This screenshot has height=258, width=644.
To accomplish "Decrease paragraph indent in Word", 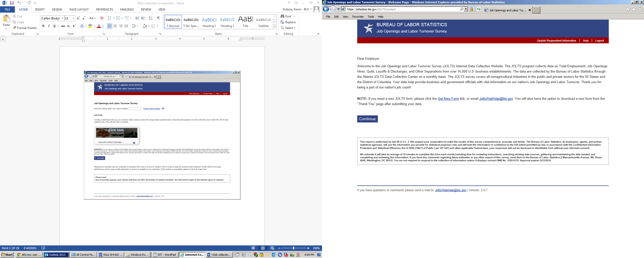I will (x=137, y=18).
